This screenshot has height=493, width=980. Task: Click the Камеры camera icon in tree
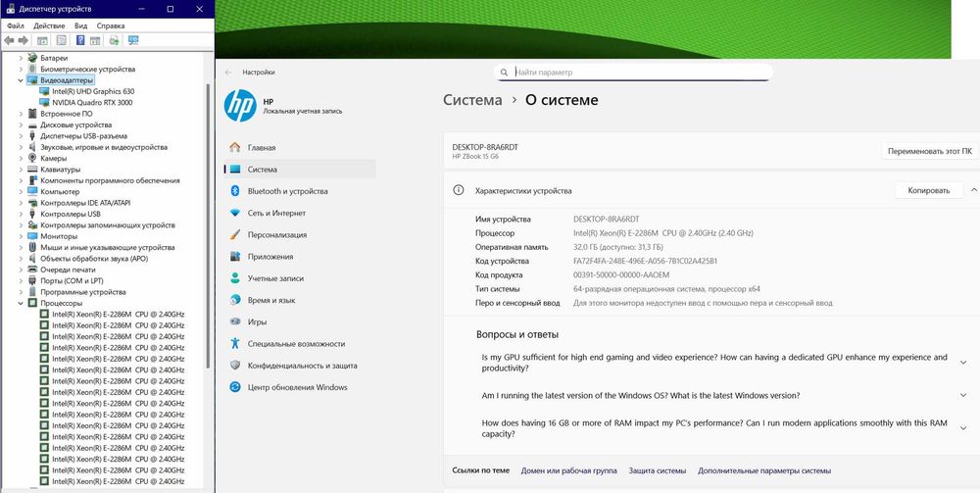(32, 158)
